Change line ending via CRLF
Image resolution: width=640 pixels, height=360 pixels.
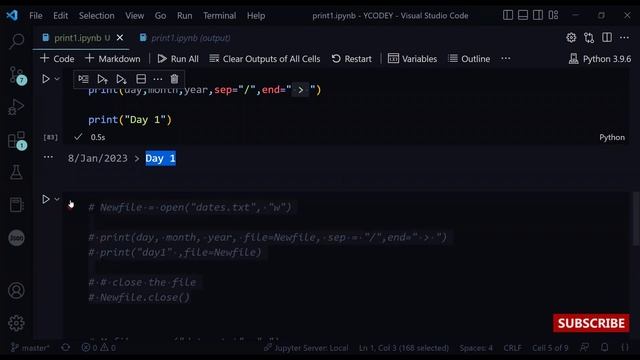(x=512, y=348)
